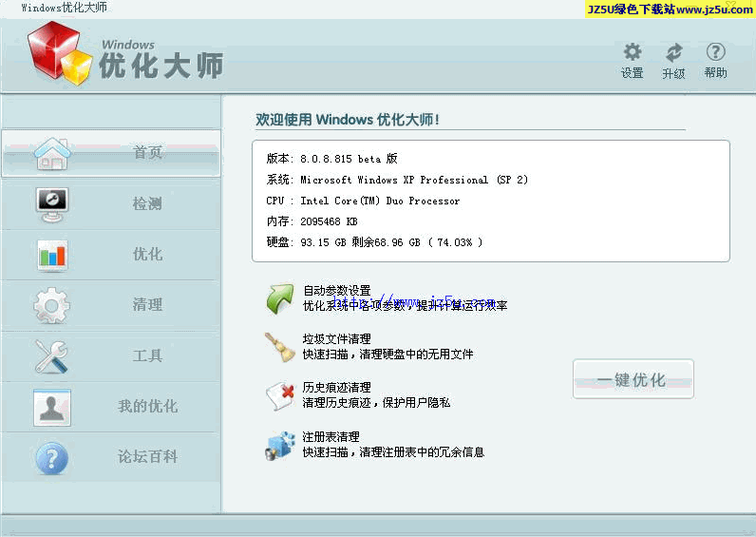The width and height of the screenshot is (756, 537).
Task: Click the history trace cleanup icon
Action: (x=280, y=395)
